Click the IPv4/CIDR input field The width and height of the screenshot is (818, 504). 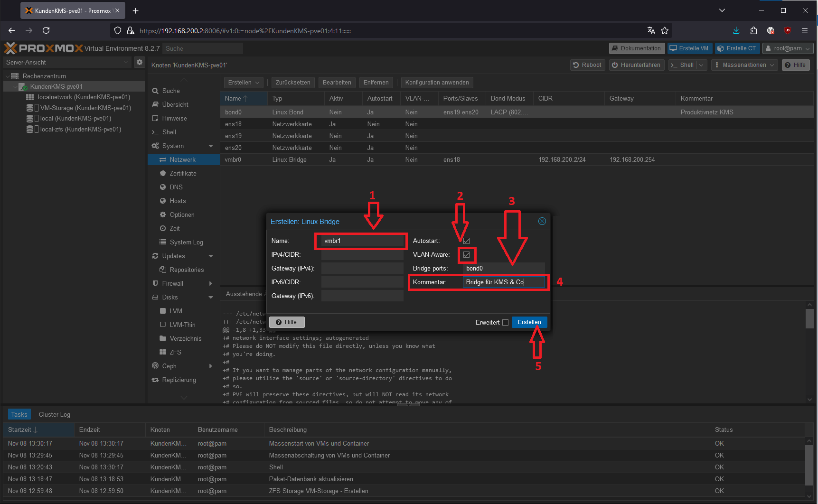pos(362,255)
